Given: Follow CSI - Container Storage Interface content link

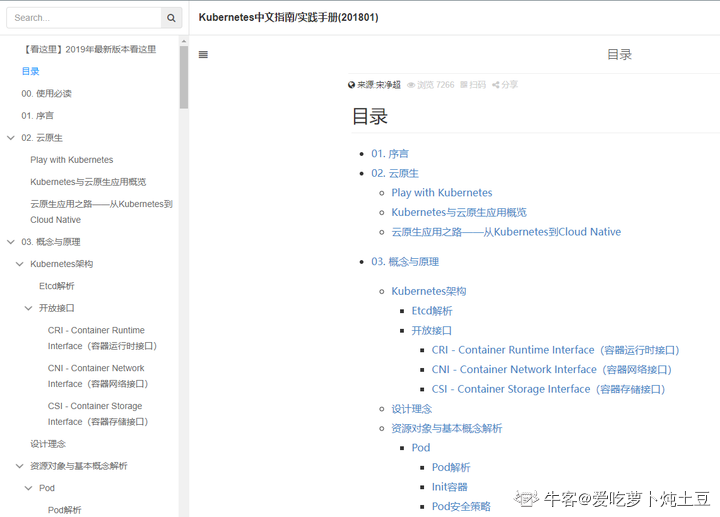Looking at the screenshot, I should tap(549, 389).
